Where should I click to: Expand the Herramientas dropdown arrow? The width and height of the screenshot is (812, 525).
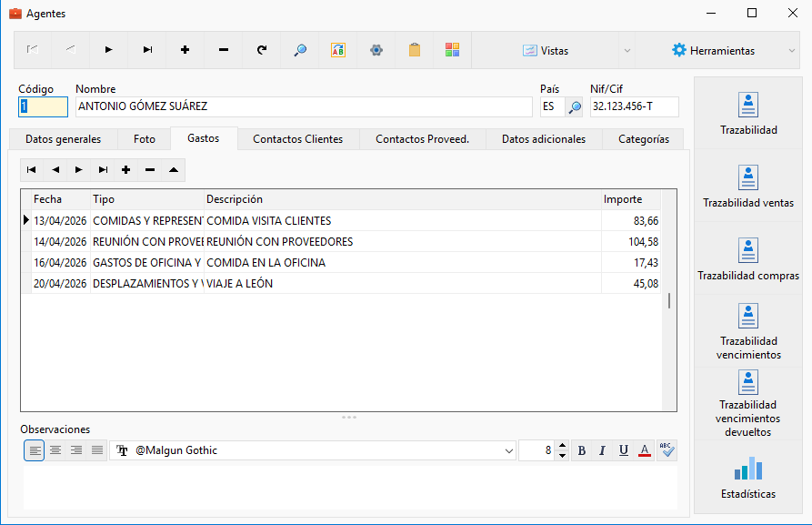pos(792,50)
